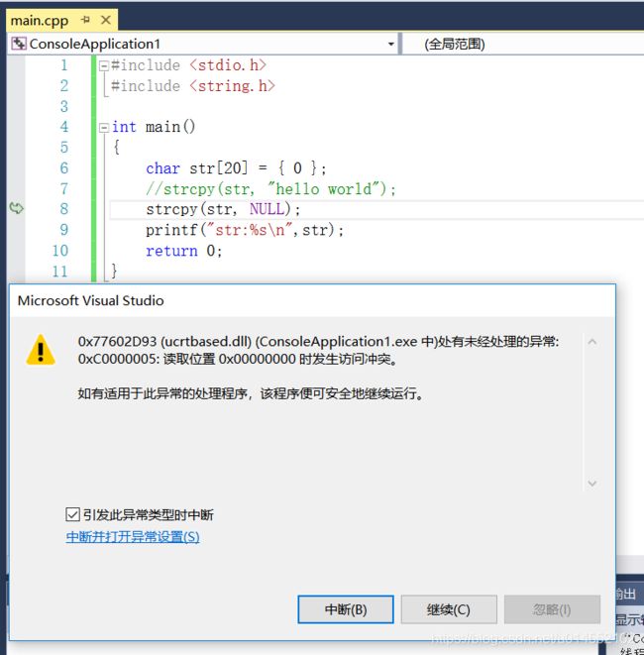Click the Microsoft Visual Studio dialog title

click(x=90, y=300)
